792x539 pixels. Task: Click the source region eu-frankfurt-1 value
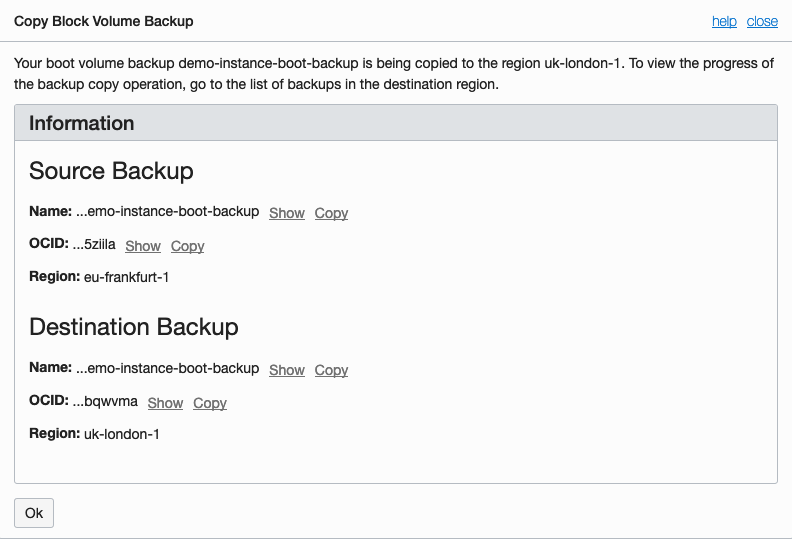tap(126, 277)
